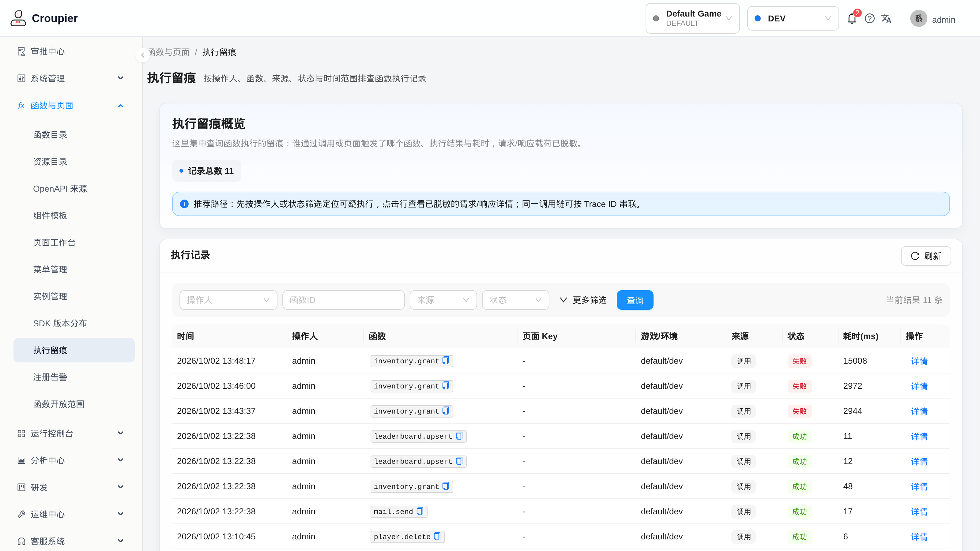Open 详情 for the player.delete row

tap(919, 537)
